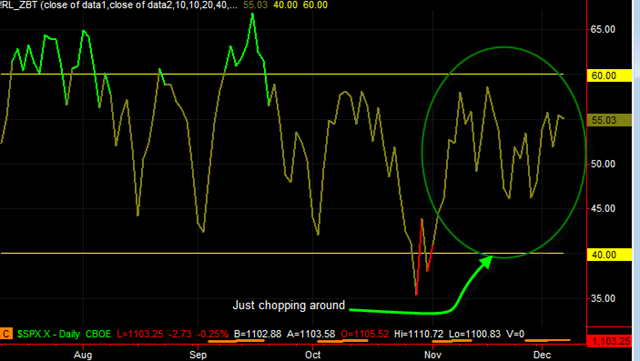This screenshot has width=640, height=361.
Task: Click the red -0.25% change value
Action: [213, 334]
